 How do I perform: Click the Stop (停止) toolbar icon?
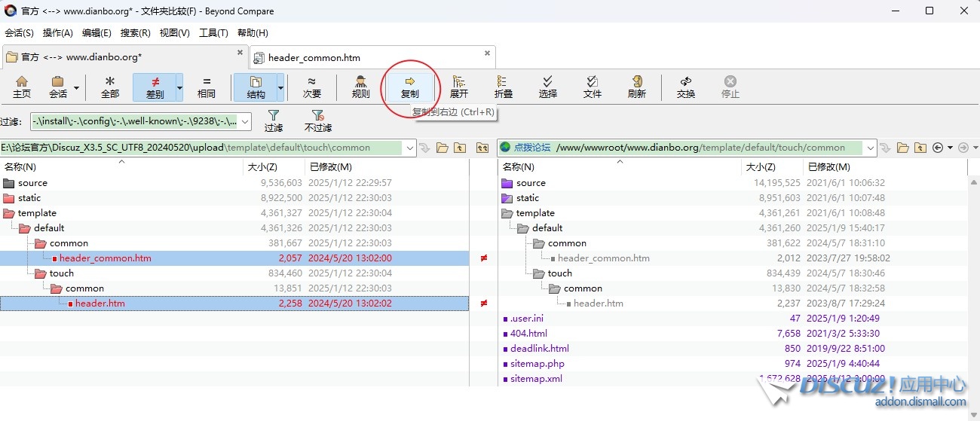click(x=730, y=87)
